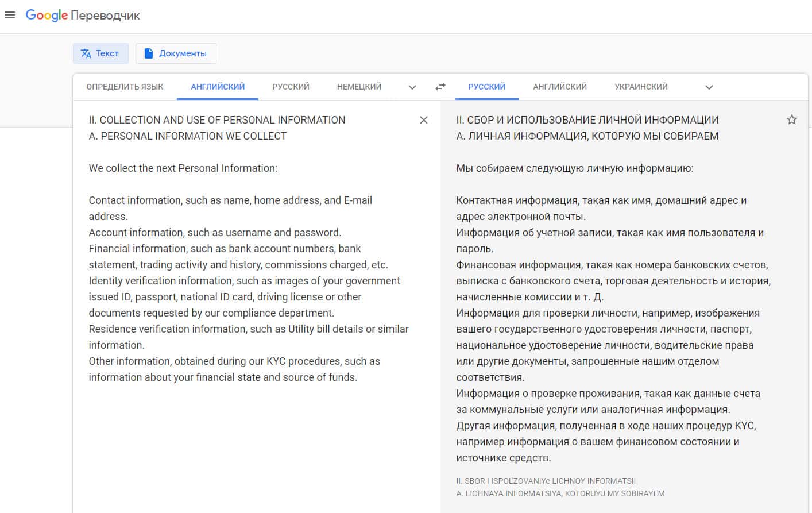Click the Google logo

(x=47, y=16)
